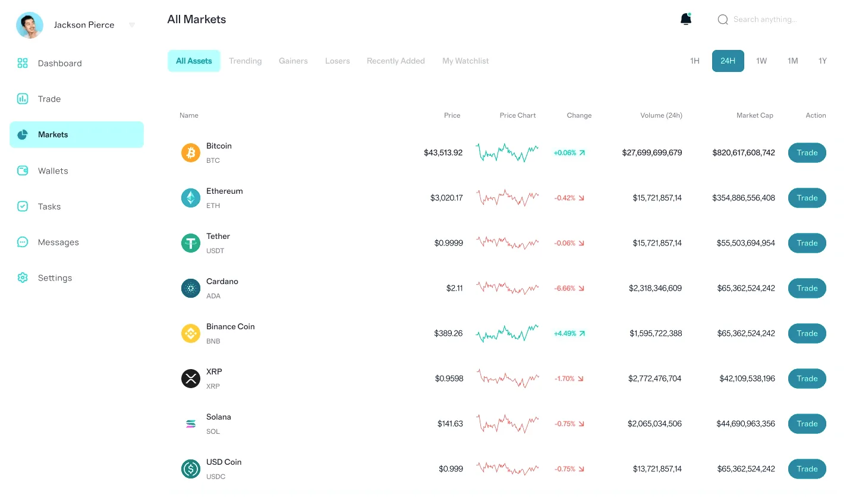
Task: Select Markets in the sidebar
Action: 77,134
